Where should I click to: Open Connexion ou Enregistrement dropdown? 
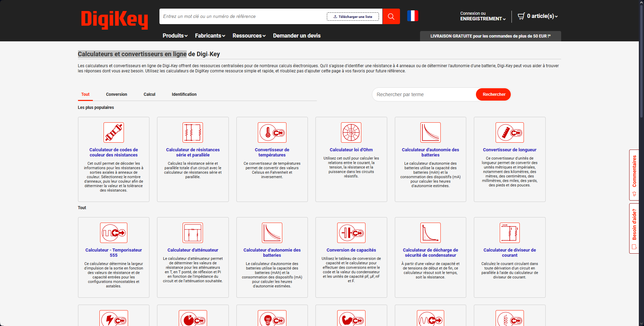click(x=483, y=16)
